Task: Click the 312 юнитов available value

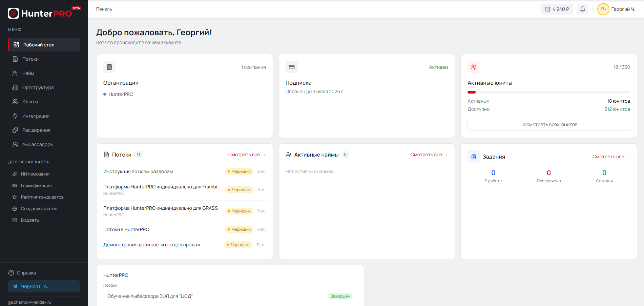Action: point(617,109)
